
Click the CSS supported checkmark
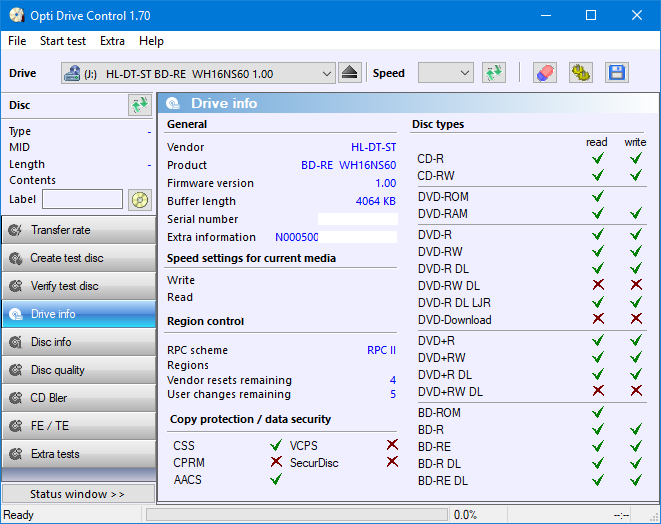pyautogui.click(x=276, y=445)
